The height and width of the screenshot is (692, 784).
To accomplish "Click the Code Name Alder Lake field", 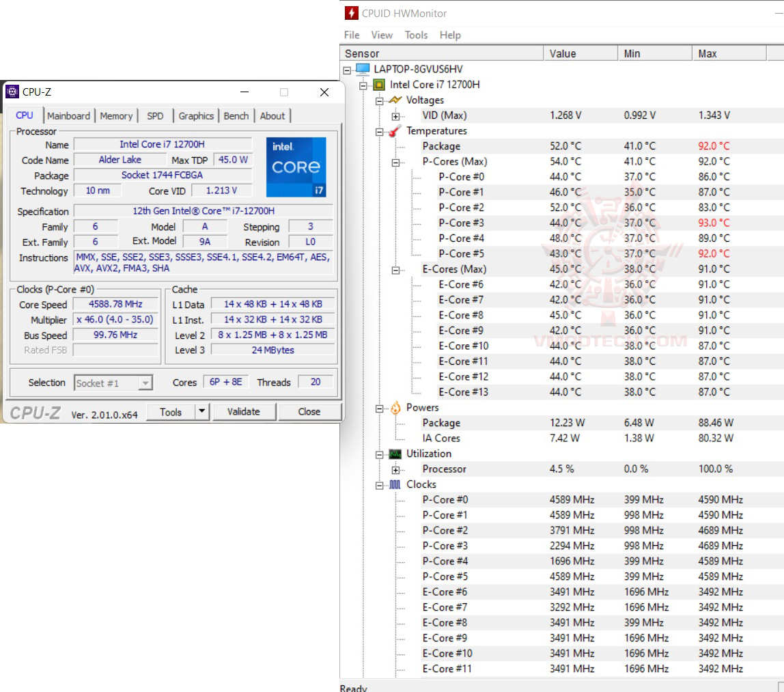I will click(x=120, y=160).
